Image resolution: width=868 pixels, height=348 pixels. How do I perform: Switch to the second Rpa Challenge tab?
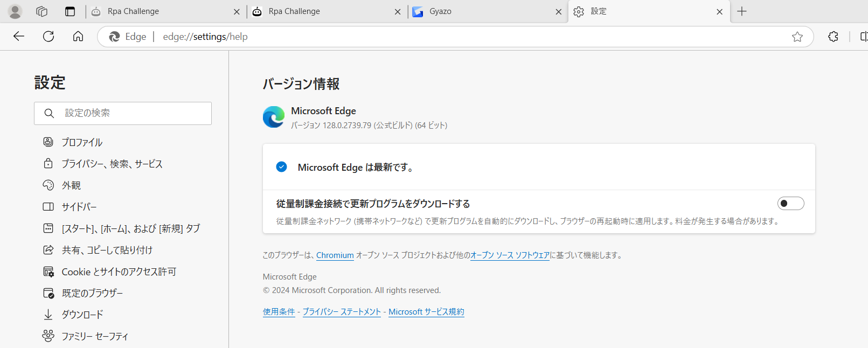[x=327, y=11]
